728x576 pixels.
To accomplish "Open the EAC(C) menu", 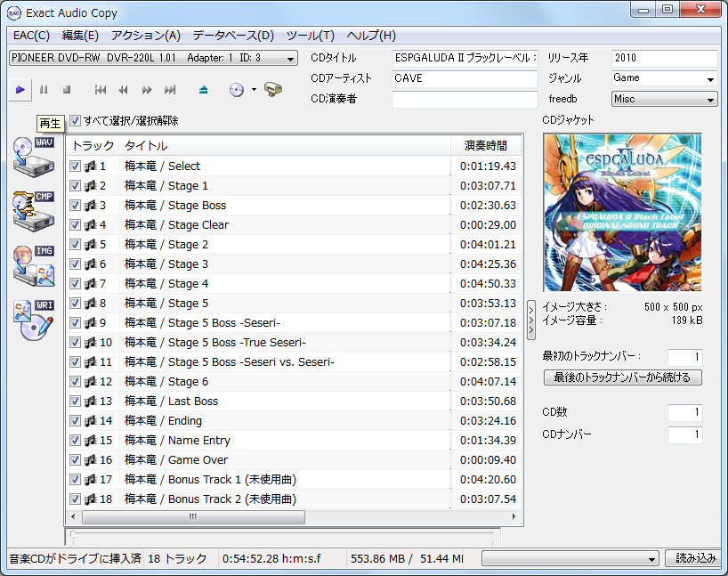I will (x=31, y=36).
